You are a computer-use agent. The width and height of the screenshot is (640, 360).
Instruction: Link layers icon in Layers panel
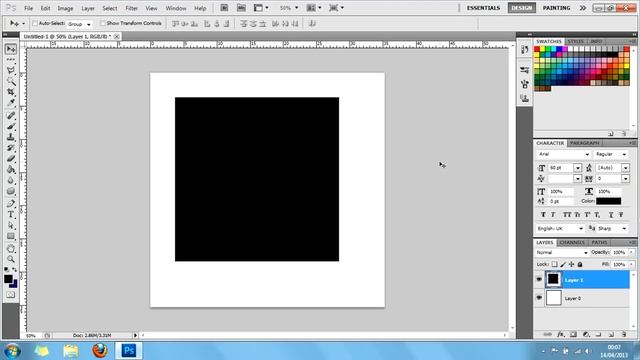tap(548, 334)
